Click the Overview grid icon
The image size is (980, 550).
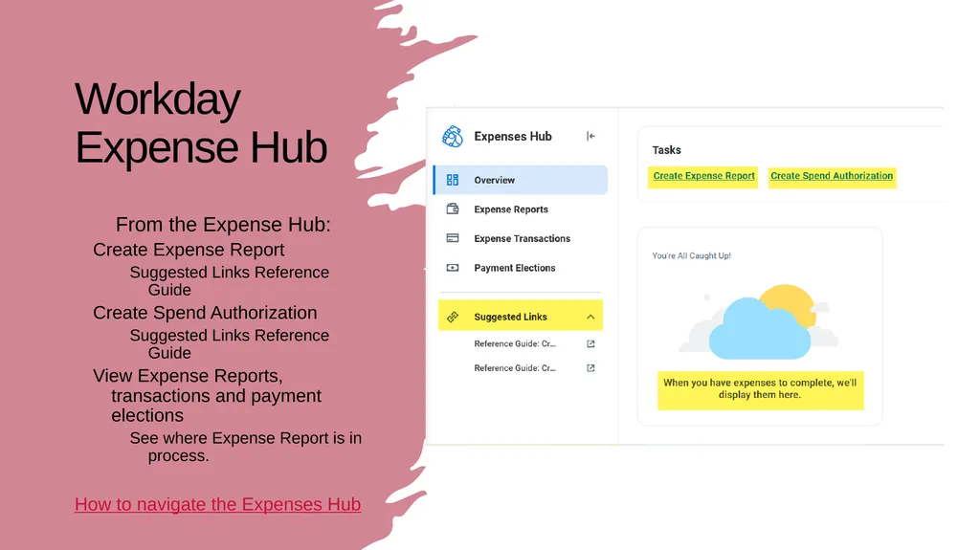click(x=453, y=180)
